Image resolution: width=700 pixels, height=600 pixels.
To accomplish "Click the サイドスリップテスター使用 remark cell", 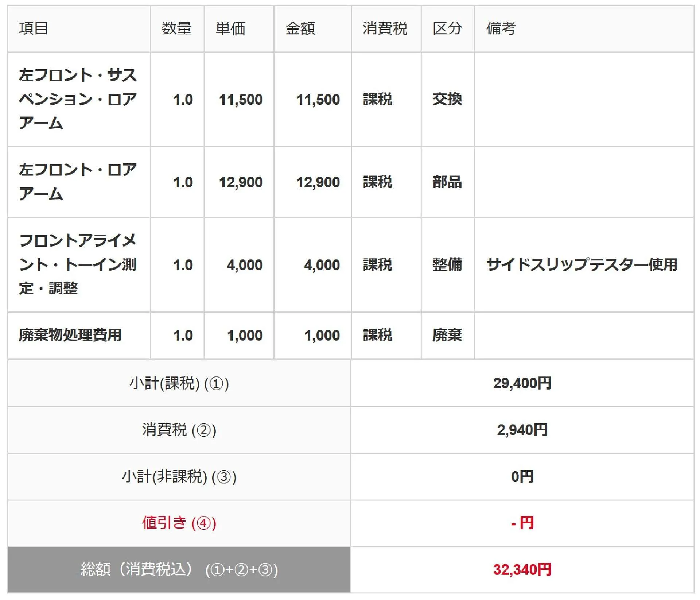I will point(582,264).
